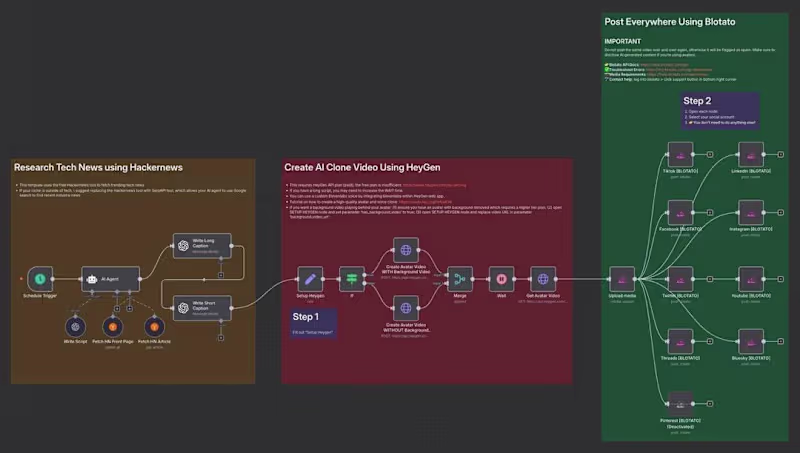Open the Write Short Caption node
The height and width of the screenshot is (453, 800).
pos(202,308)
